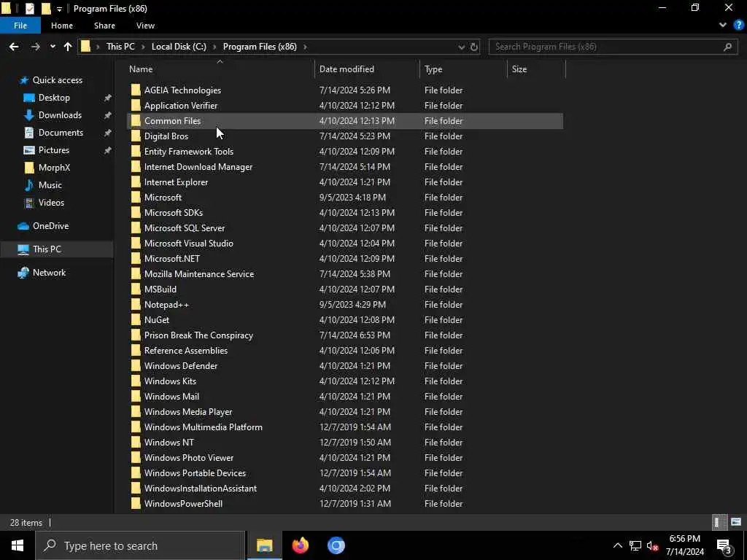
Task: Select OneDrive in the navigation pane
Action: pyautogui.click(x=50, y=226)
